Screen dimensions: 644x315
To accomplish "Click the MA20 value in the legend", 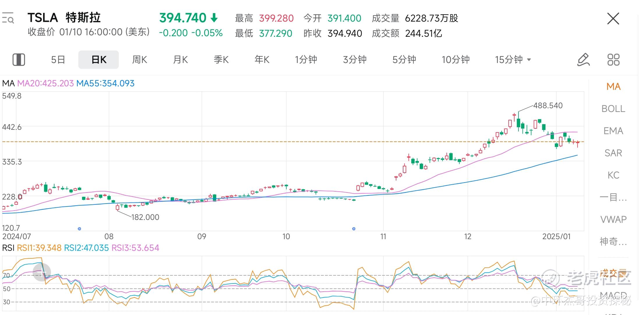I will click(45, 83).
